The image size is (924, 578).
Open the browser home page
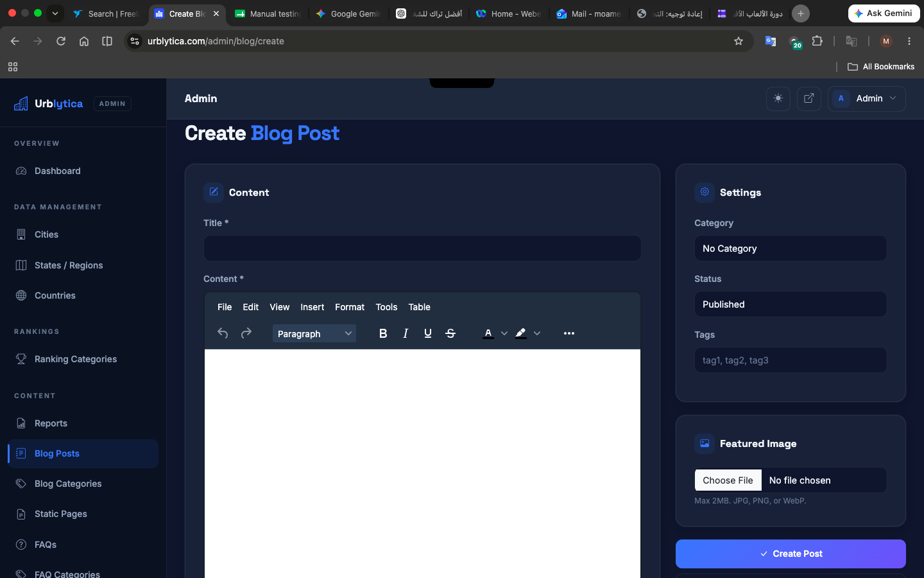(x=84, y=41)
